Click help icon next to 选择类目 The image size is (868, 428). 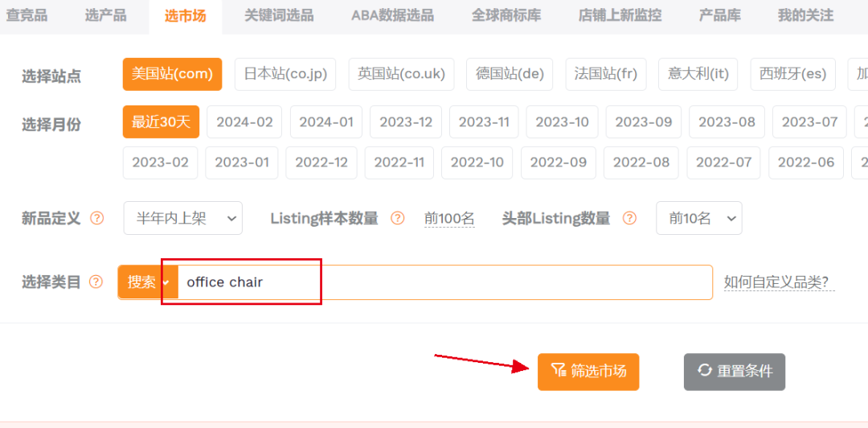96,282
